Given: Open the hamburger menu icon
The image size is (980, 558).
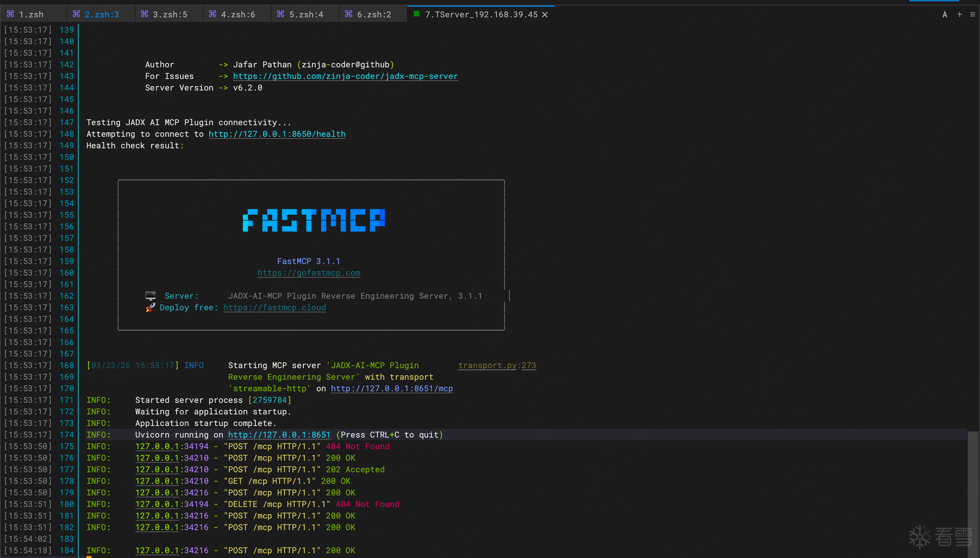Looking at the screenshot, I should (x=972, y=15).
